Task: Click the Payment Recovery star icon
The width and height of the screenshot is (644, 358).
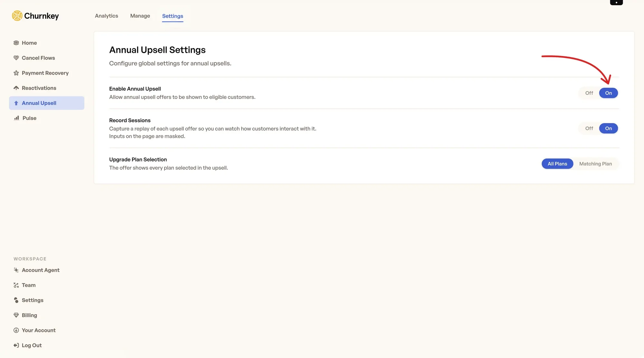Action: tap(16, 73)
